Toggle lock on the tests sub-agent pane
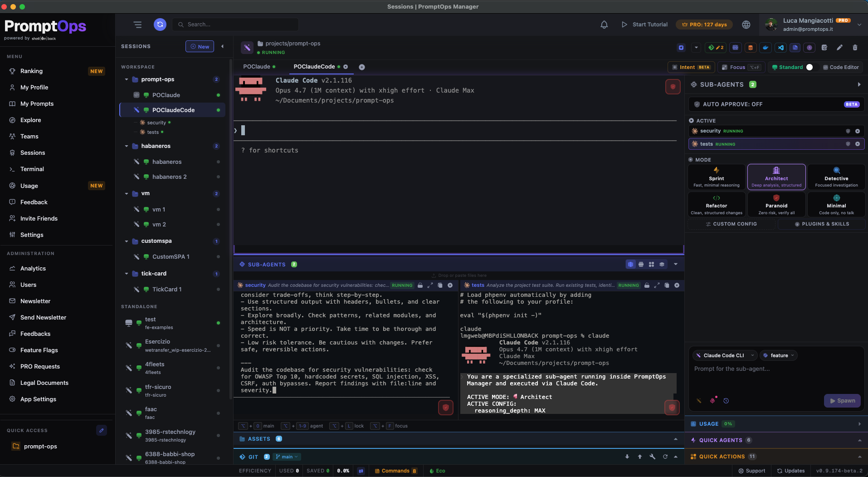 647,285
